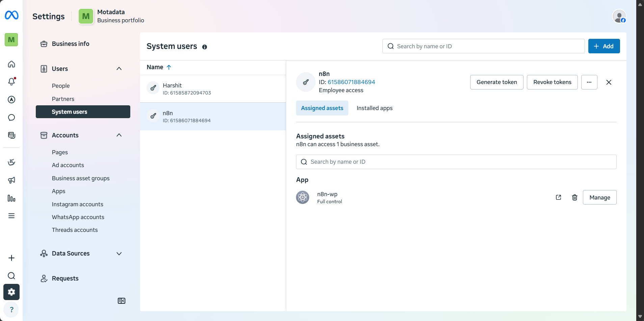The width and height of the screenshot is (644, 321).
Task: Open Ads Manager compass icon
Action: click(x=11, y=100)
